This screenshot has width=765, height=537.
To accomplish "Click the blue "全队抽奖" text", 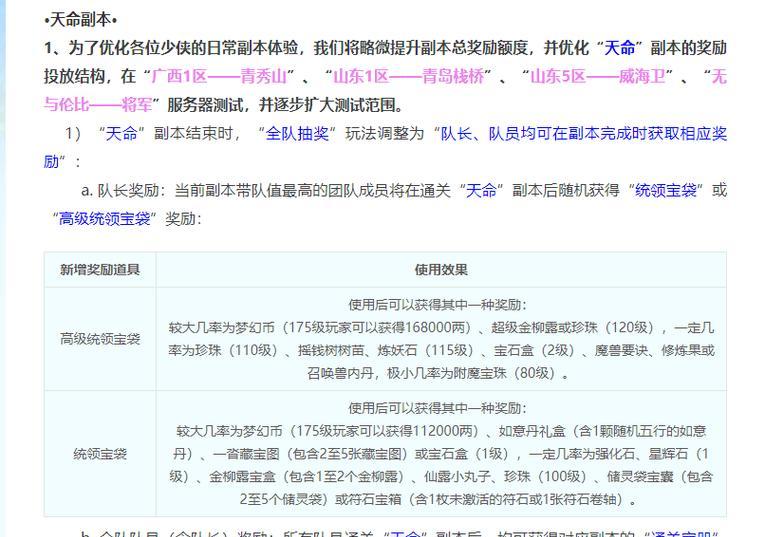I will coord(297,133).
